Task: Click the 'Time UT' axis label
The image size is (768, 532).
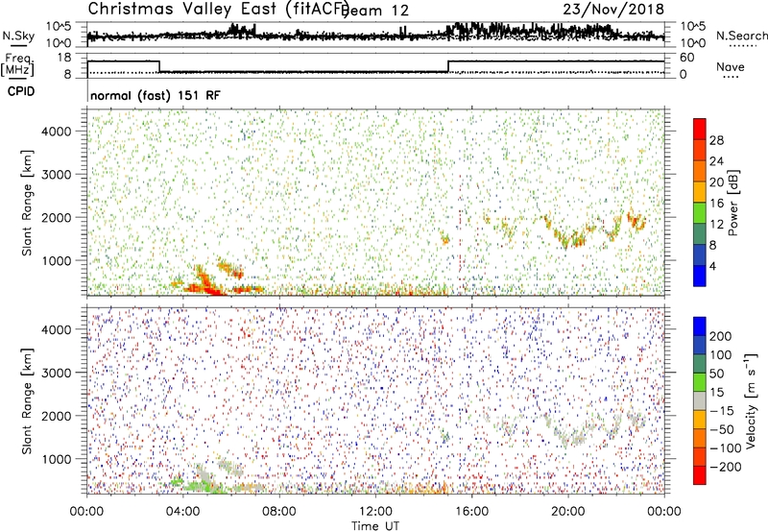Action: (375, 526)
